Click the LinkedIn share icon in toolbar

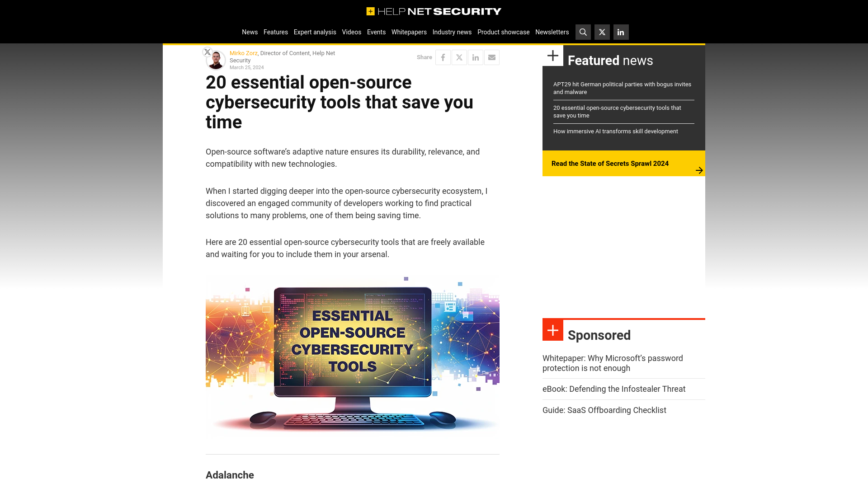coord(475,57)
